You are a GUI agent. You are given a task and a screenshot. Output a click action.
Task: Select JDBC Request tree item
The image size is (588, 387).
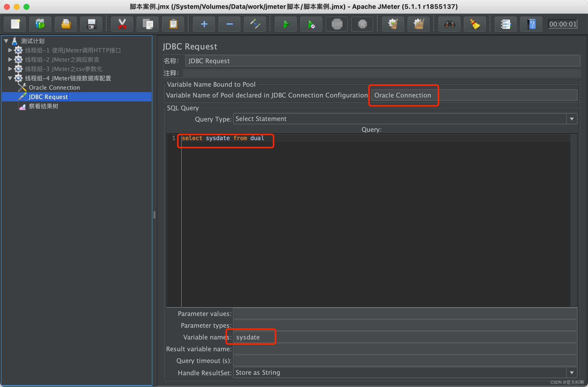coord(48,97)
